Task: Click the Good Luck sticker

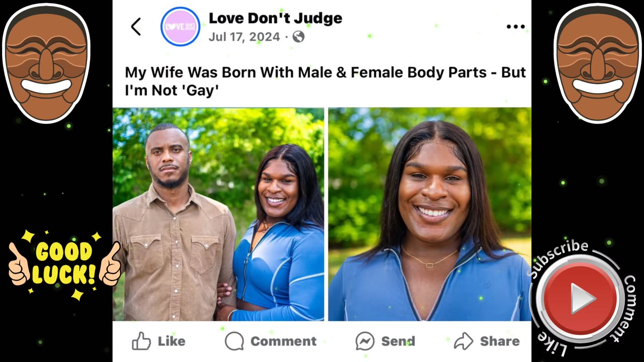Action: (x=64, y=264)
